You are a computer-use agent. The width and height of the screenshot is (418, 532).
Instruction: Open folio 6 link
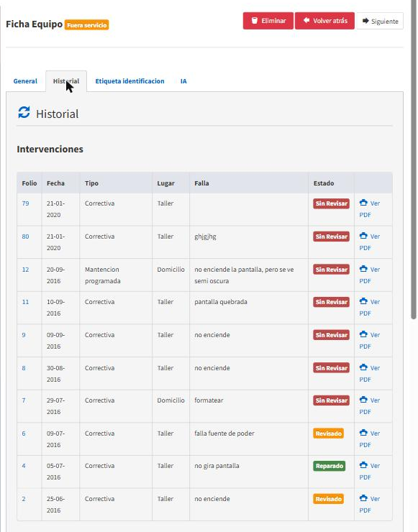pyautogui.click(x=24, y=434)
